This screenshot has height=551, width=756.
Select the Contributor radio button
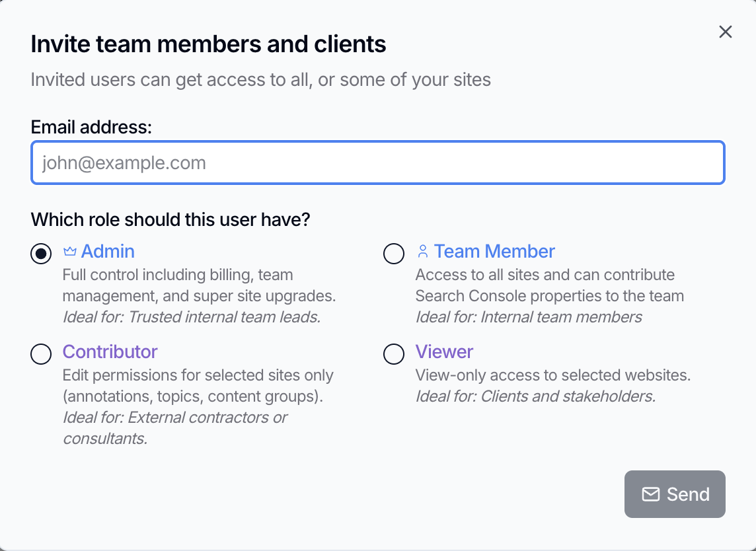point(41,354)
